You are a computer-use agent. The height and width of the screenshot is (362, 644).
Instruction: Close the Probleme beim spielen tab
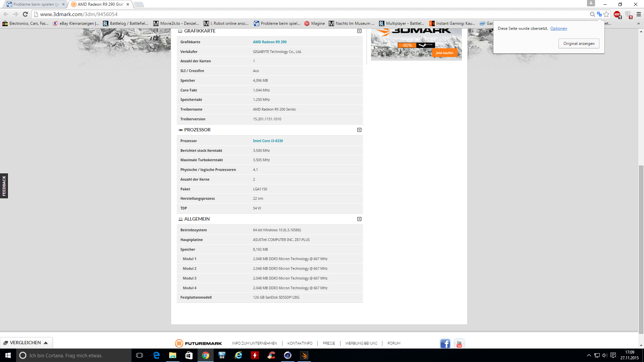coord(63,4)
